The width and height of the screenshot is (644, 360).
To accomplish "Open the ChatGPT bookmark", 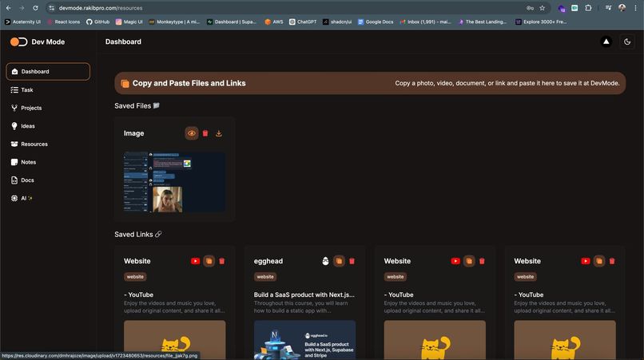I will tap(303, 22).
